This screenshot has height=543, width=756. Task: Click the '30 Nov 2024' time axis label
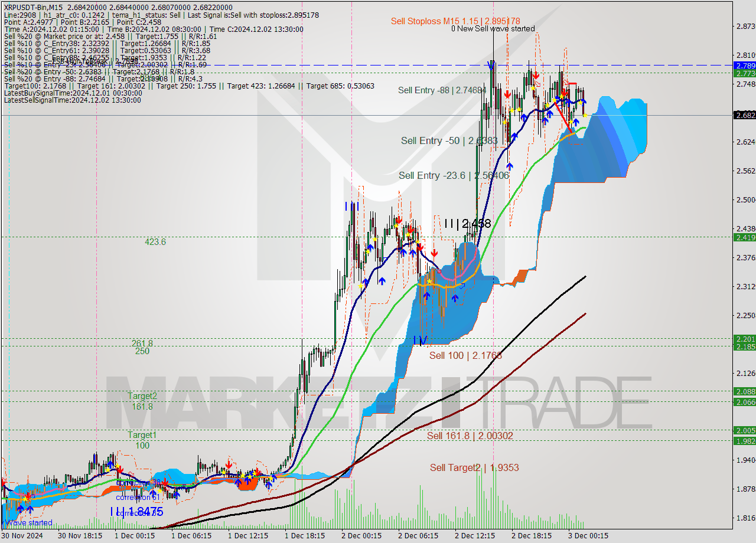22,536
